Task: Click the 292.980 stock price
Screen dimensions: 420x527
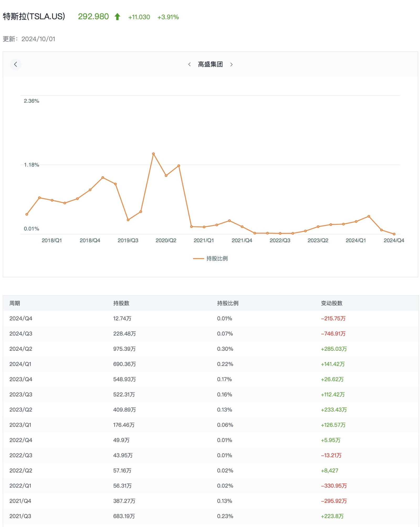Action: 93,17
